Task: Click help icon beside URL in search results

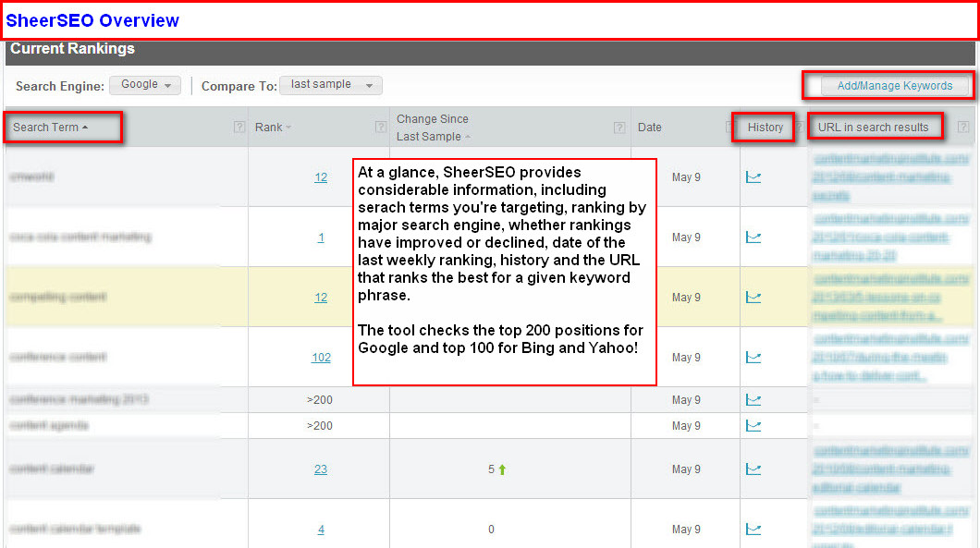Action: coord(963,127)
